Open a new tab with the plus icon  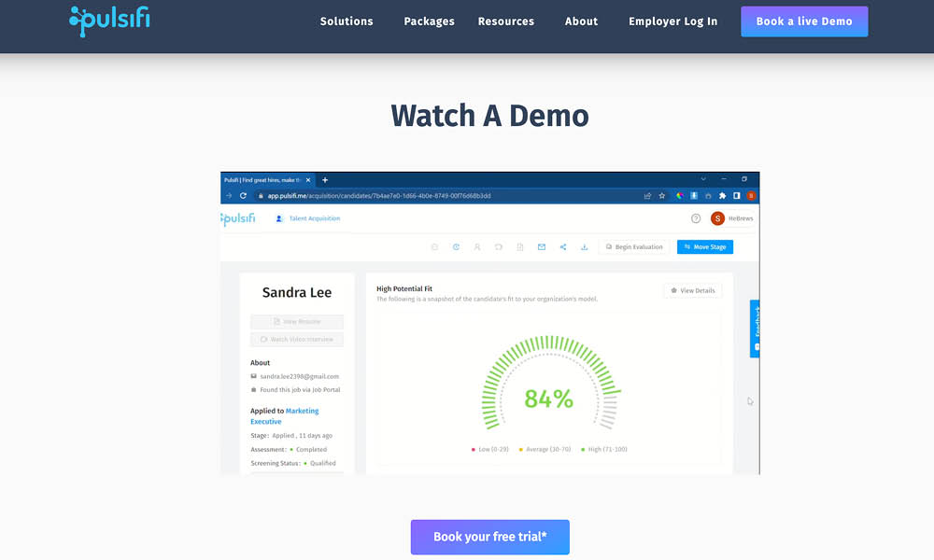(325, 180)
